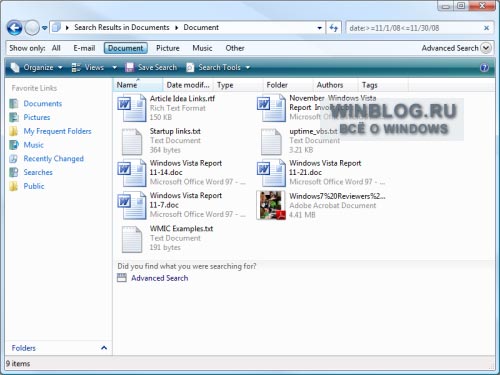Screen dimensions: 500x375
Task: Select Windows Vista Report 11-14.doc icon
Action: pos(132,172)
